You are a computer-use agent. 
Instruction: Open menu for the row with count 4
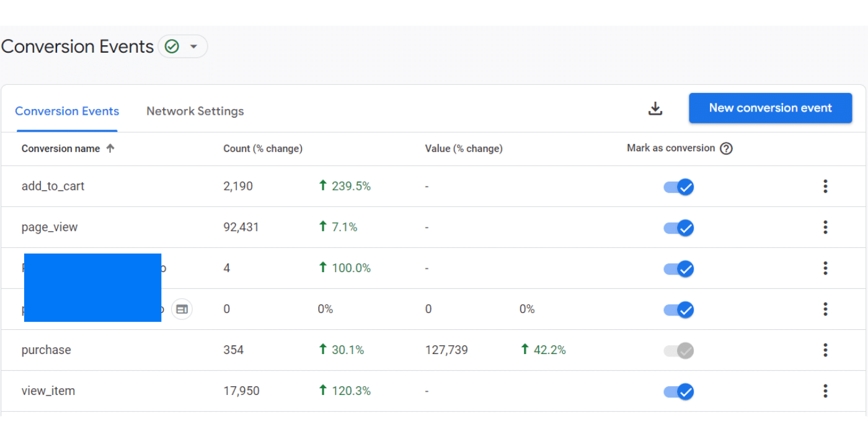coord(825,268)
